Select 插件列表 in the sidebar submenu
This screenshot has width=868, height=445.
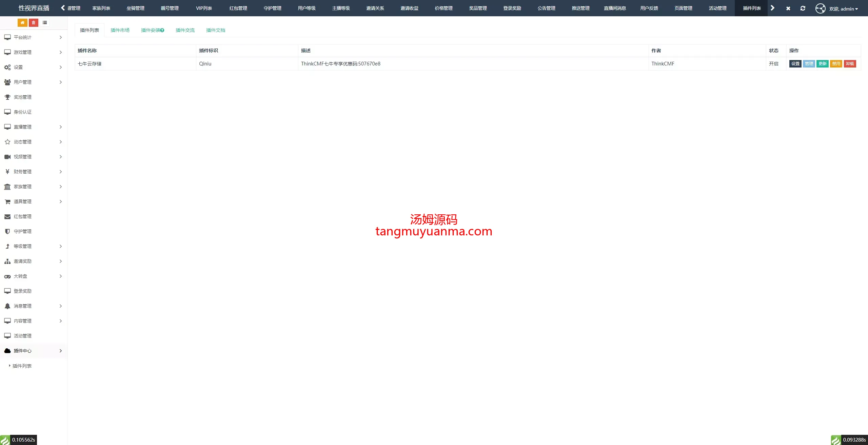[22, 366]
